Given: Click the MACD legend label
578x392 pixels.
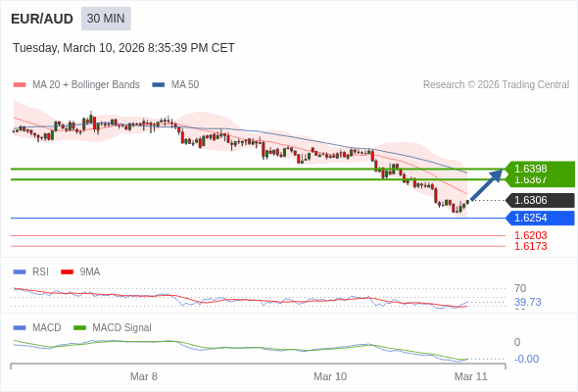Looking at the screenshot, I should pos(47,328).
